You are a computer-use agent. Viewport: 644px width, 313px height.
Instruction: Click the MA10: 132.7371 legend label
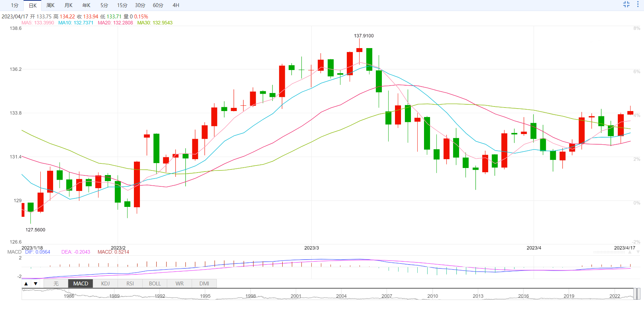pyautogui.click(x=76, y=23)
